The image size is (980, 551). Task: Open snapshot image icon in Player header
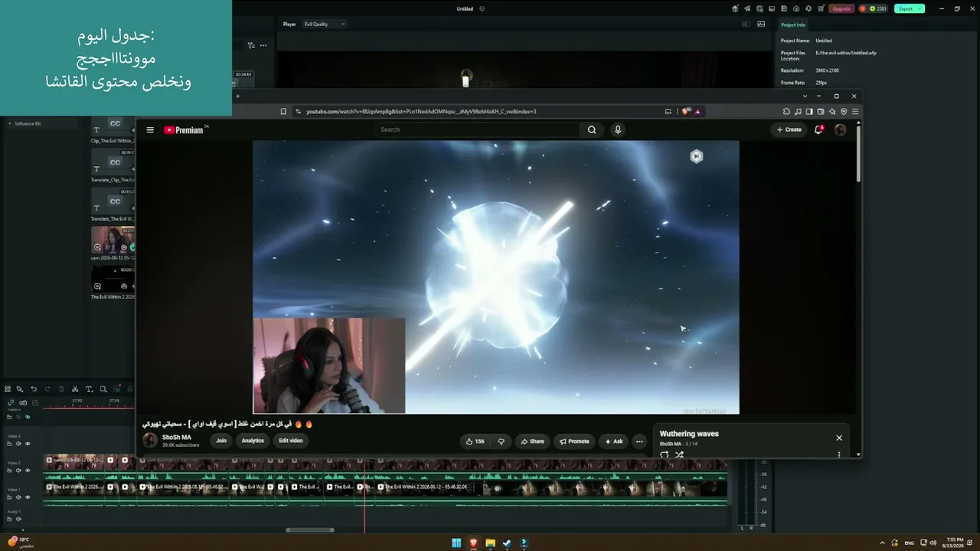[761, 24]
